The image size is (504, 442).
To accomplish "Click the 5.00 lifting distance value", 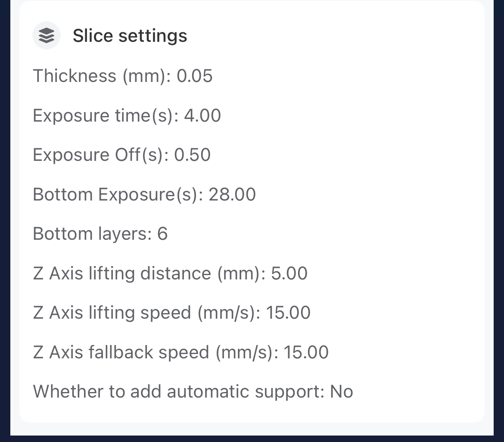I will (x=289, y=273).
